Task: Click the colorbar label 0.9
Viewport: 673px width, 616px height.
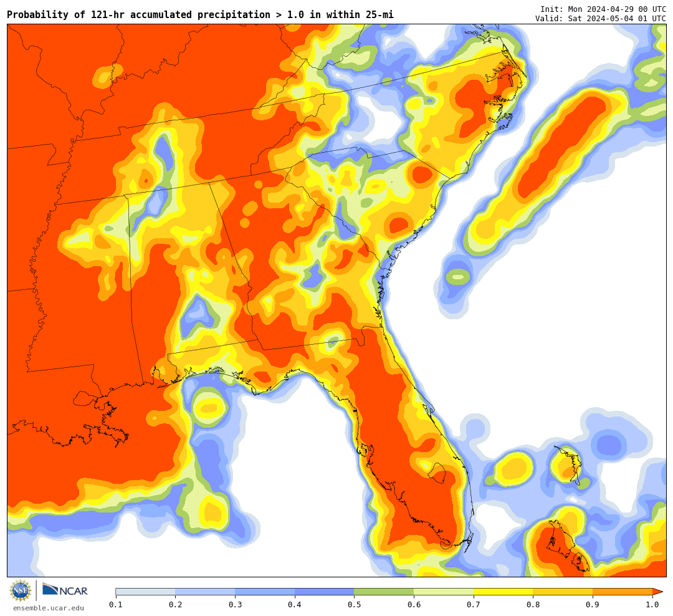Action: click(593, 605)
